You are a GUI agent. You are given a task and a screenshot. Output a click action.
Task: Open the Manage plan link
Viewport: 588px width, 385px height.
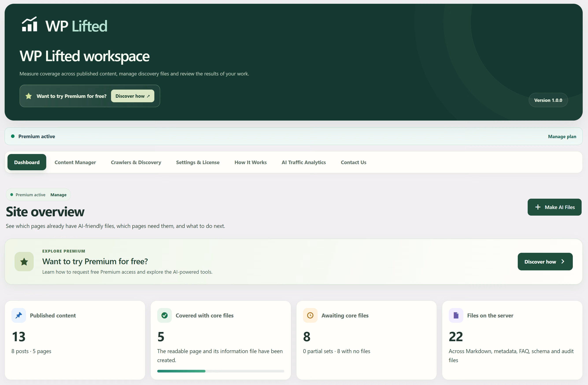(562, 136)
